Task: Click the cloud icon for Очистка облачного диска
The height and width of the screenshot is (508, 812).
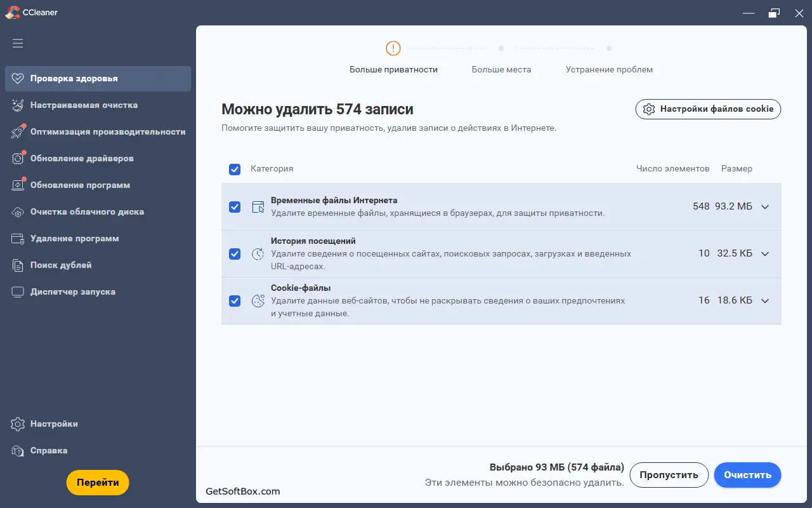Action: (18, 212)
